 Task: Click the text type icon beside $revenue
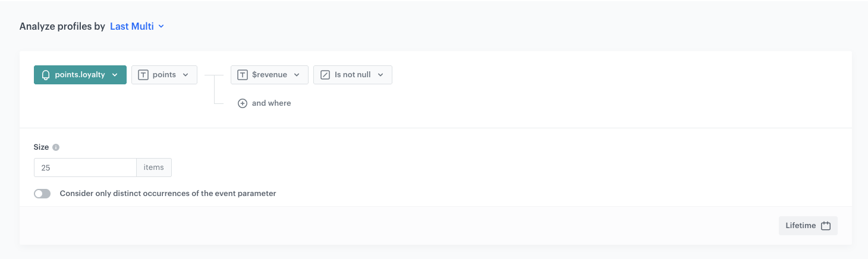tap(243, 75)
